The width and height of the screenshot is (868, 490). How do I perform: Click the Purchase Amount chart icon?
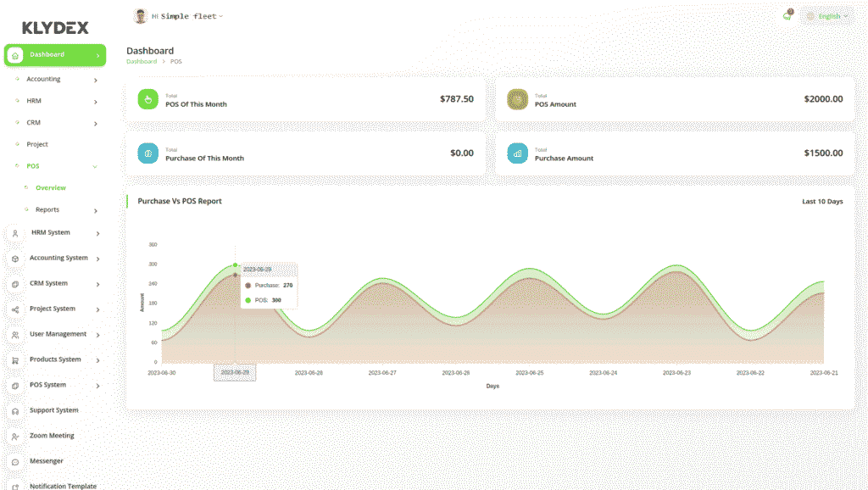(518, 153)
